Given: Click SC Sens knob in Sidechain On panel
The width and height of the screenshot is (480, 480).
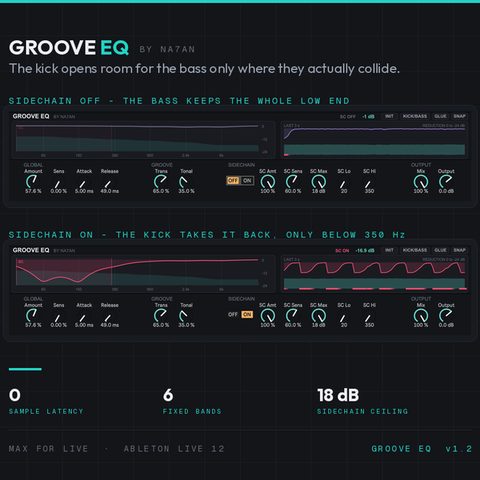Looking at the screenshot, I should [292, 315].
